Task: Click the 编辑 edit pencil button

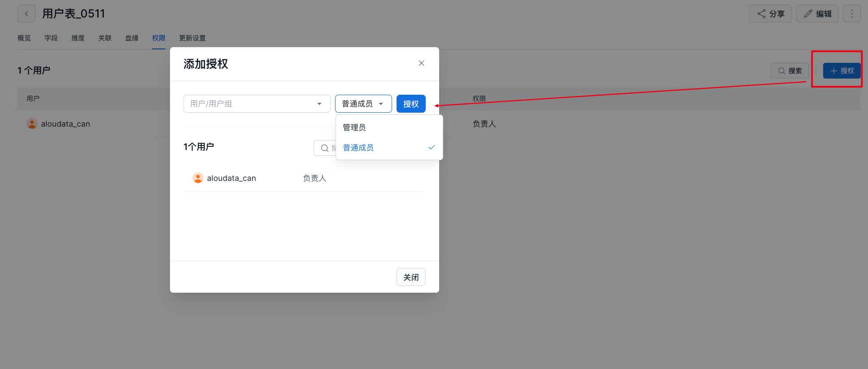Action: coord(817,13)
